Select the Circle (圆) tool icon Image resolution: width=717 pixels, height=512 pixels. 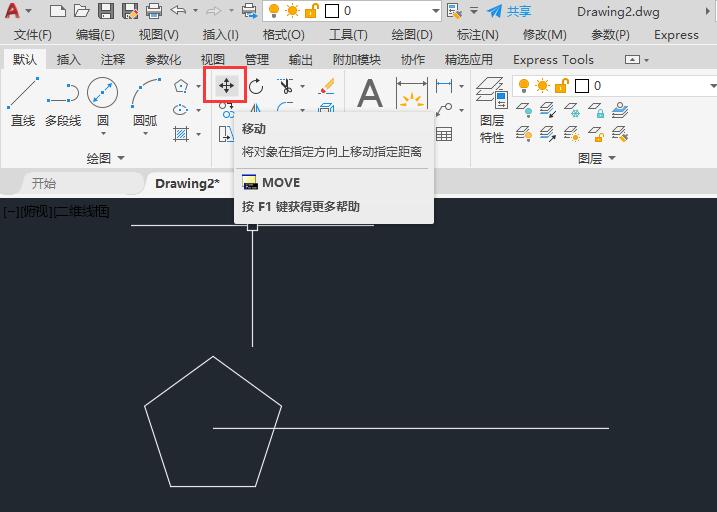click(x=102, y=93)
